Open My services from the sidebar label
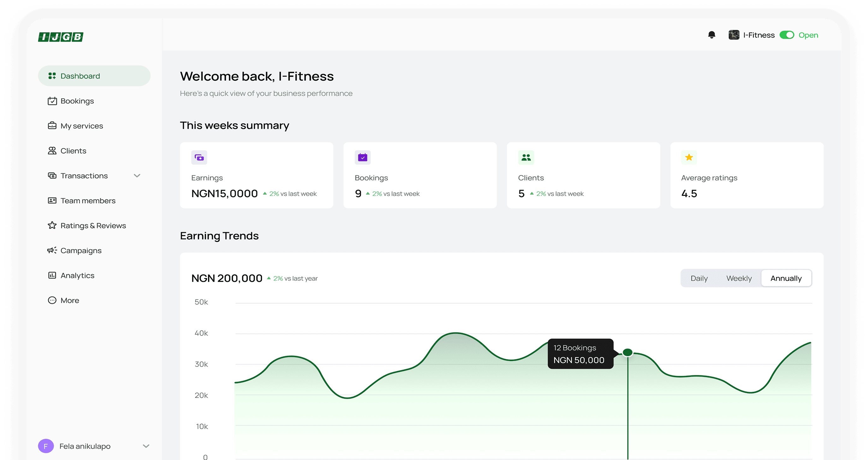868x460 pixels. [82, 126]
